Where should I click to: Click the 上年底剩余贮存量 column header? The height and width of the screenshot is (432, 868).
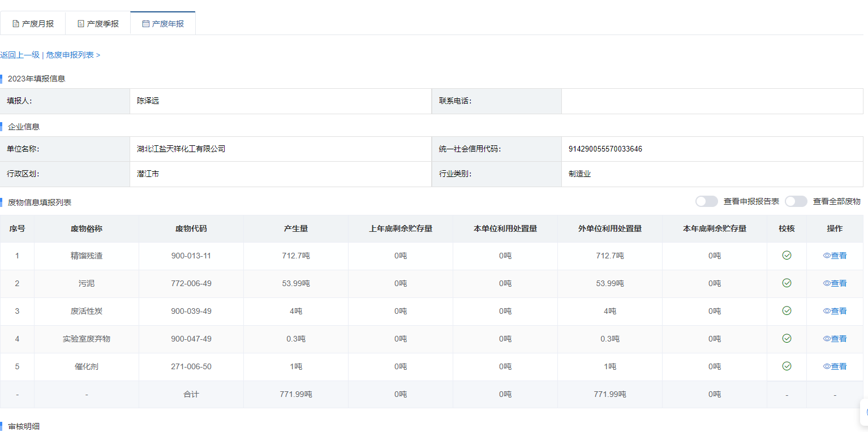click(x=401, y=228)
